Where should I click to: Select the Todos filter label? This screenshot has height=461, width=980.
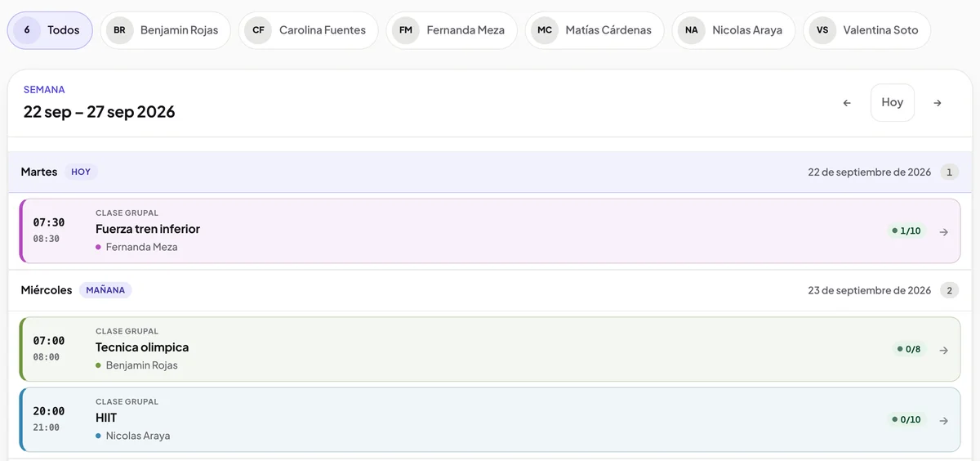point(64,30)
